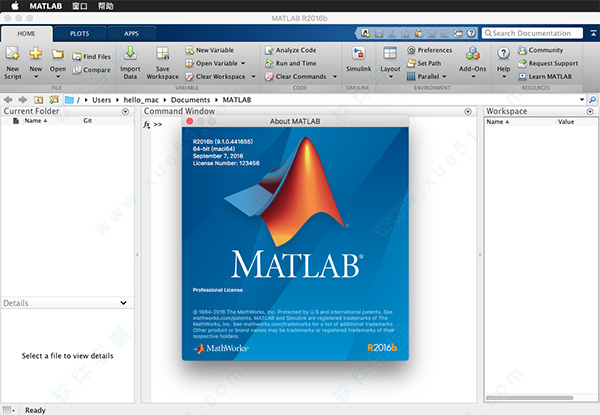This screenshot has height=415, width=600.
Task: Click the fx function browser icon
Action: pyautogui.click(x=147, y=125)
